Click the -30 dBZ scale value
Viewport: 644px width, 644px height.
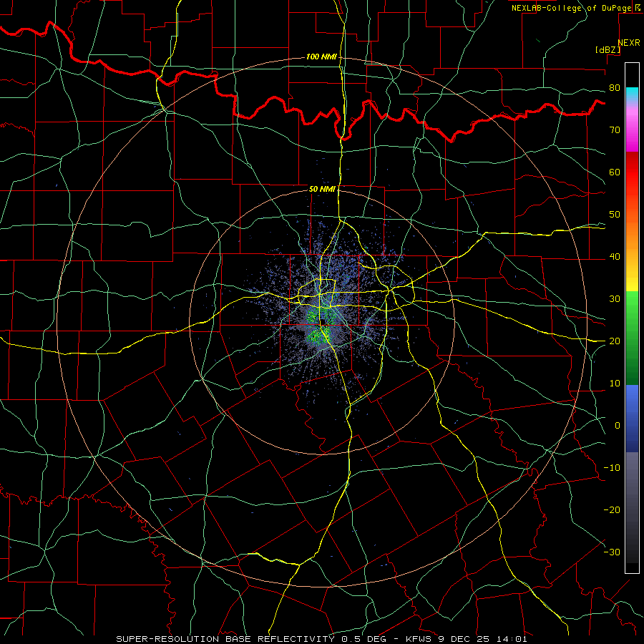(612, 552)
